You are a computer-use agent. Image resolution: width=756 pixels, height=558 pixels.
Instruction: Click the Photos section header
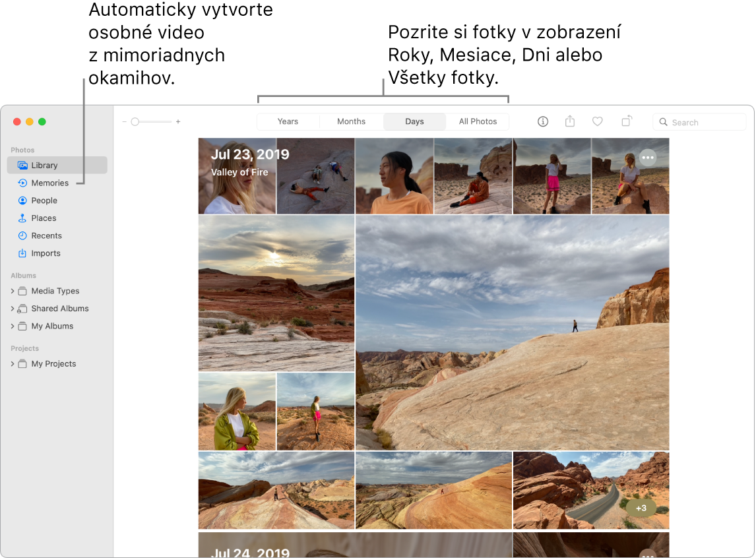pos(22,150)
